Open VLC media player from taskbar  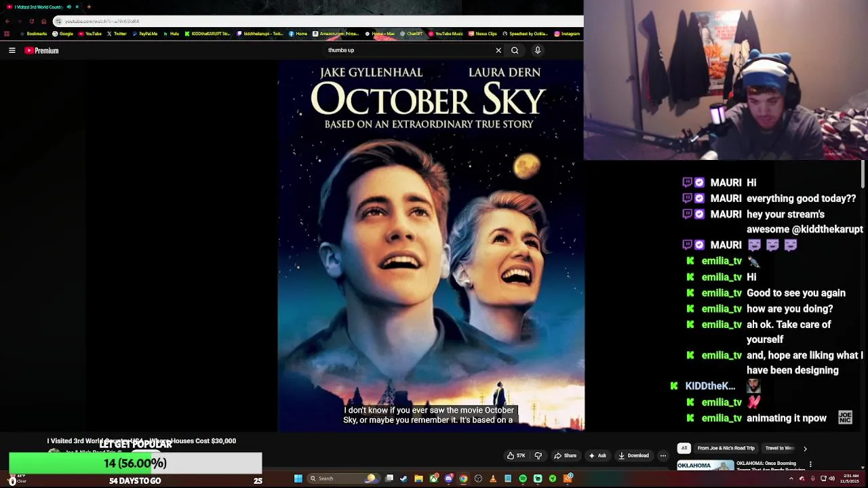pos(493,479)
